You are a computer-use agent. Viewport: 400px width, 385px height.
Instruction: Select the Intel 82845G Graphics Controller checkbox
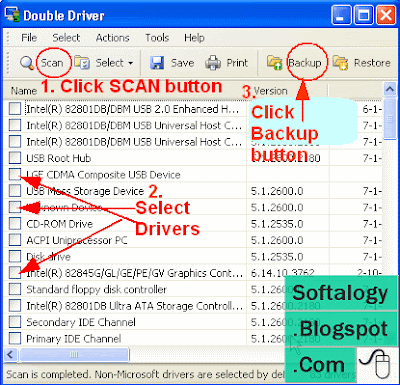[x=15, y=273]
